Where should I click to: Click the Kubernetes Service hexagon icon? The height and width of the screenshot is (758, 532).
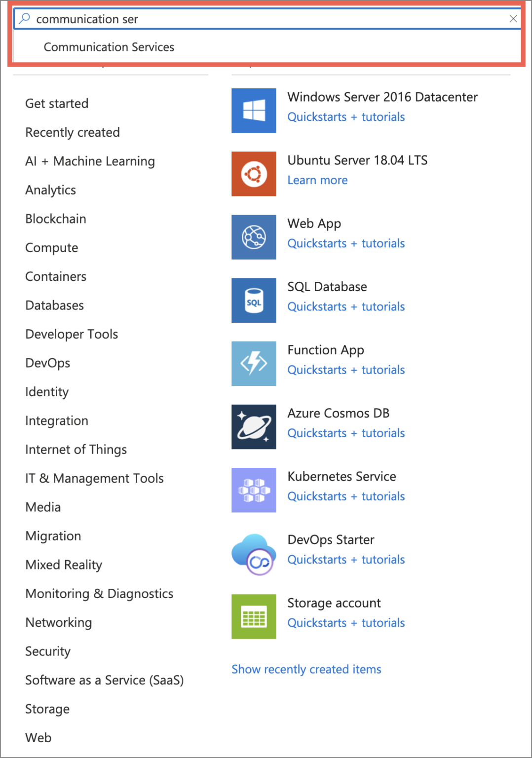(x=254, y=490)
